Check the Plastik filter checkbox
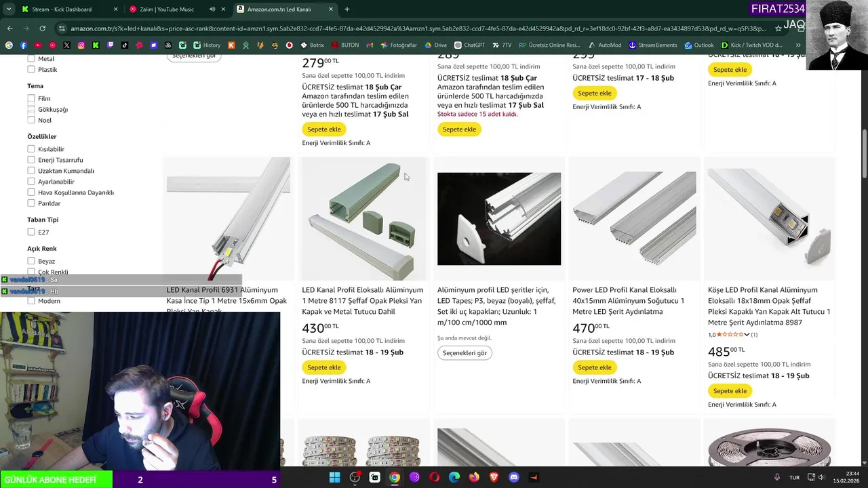The image size is (868, 488). 31,69
